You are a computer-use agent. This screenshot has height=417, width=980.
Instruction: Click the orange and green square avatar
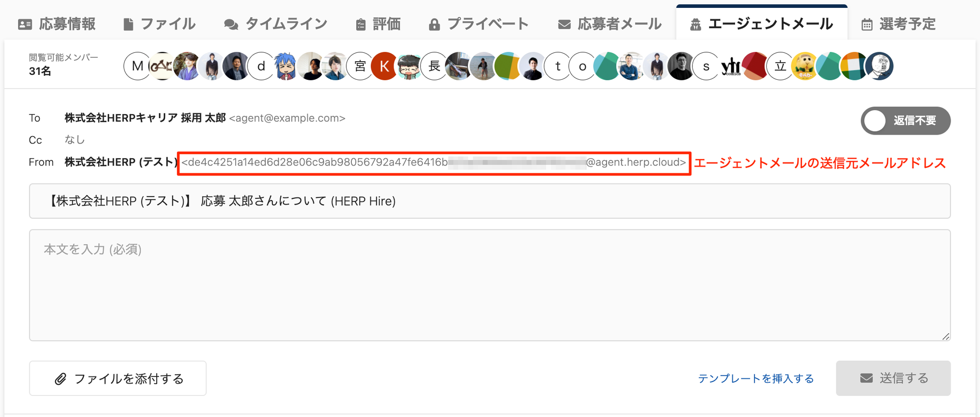pyautogui.click(x=855, y=66)
